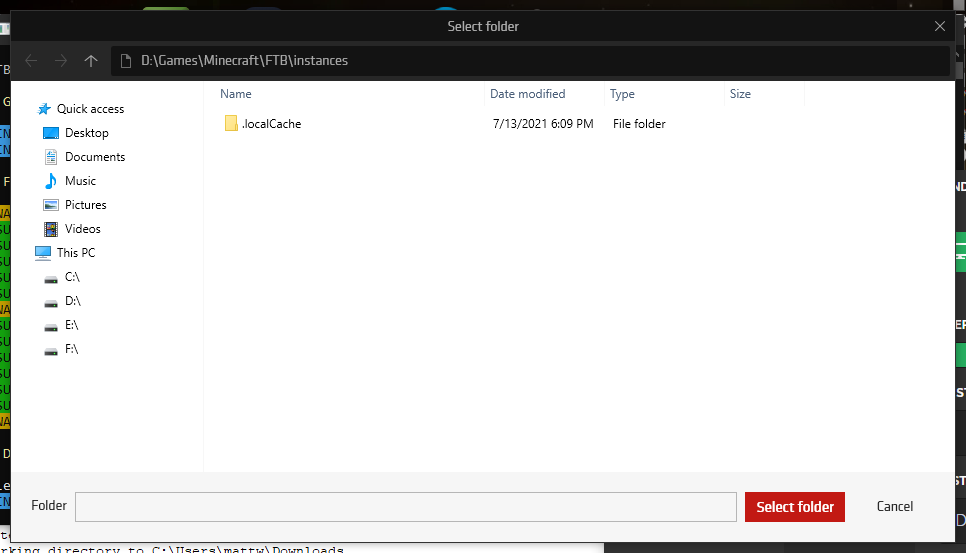Viewport: 966px width, 553px height.
Task: Click date 7/13/2021 6:09 PM
Action: click(543, 124)
